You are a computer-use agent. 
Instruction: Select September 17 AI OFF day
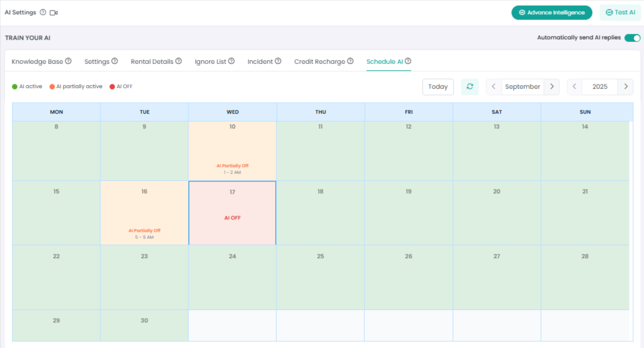(233, 213)
